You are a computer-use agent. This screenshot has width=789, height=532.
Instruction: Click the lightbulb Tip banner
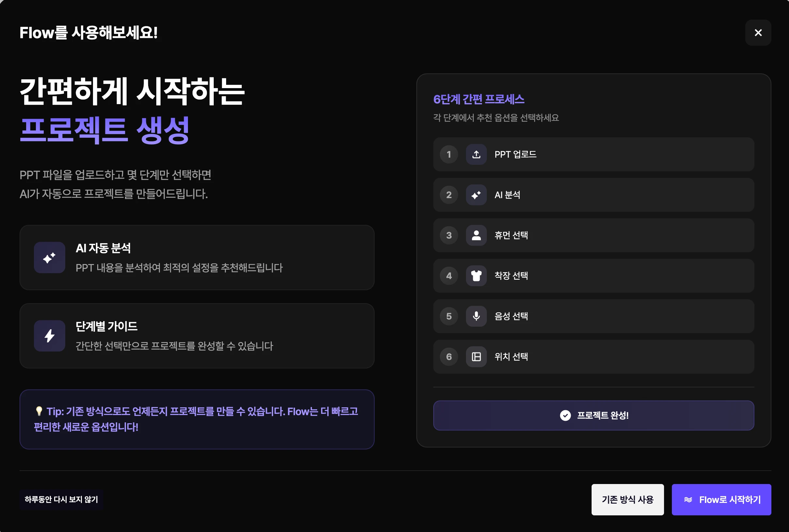pos(197,419)
